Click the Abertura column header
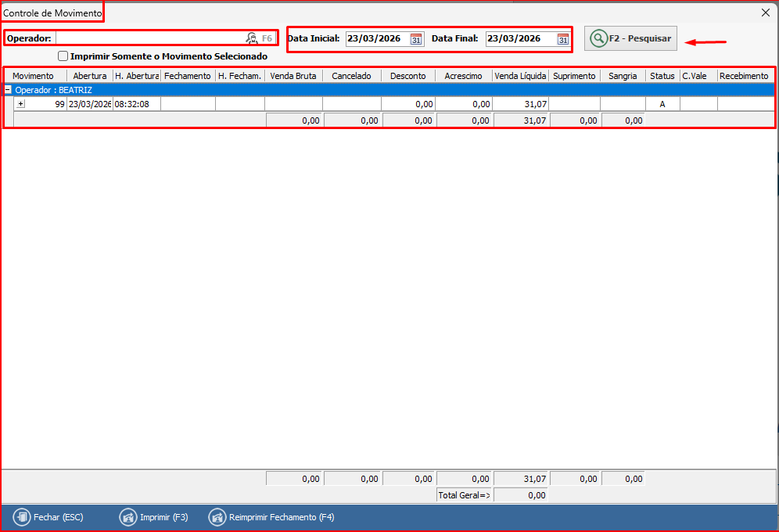 tap(90, 76)
